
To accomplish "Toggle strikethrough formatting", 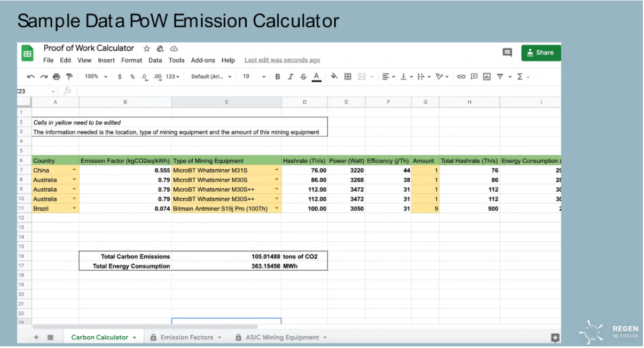I will [303, 77].
